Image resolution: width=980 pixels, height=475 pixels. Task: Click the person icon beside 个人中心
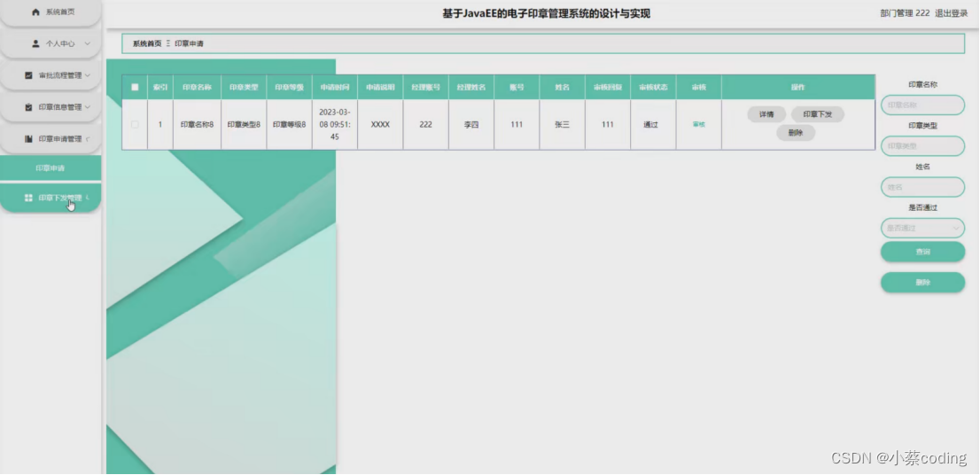[35, 43]
